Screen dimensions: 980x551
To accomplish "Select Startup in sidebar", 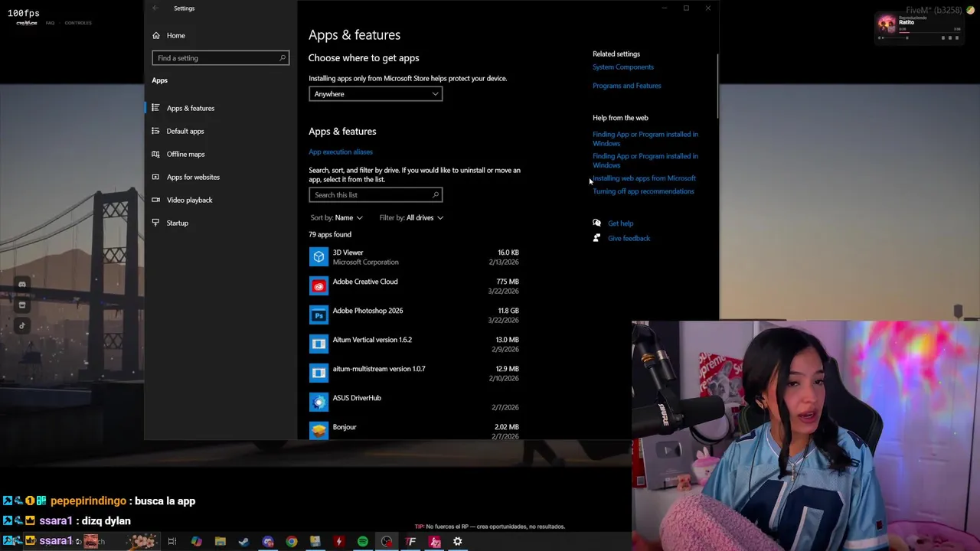I will [x=220, y=223].
